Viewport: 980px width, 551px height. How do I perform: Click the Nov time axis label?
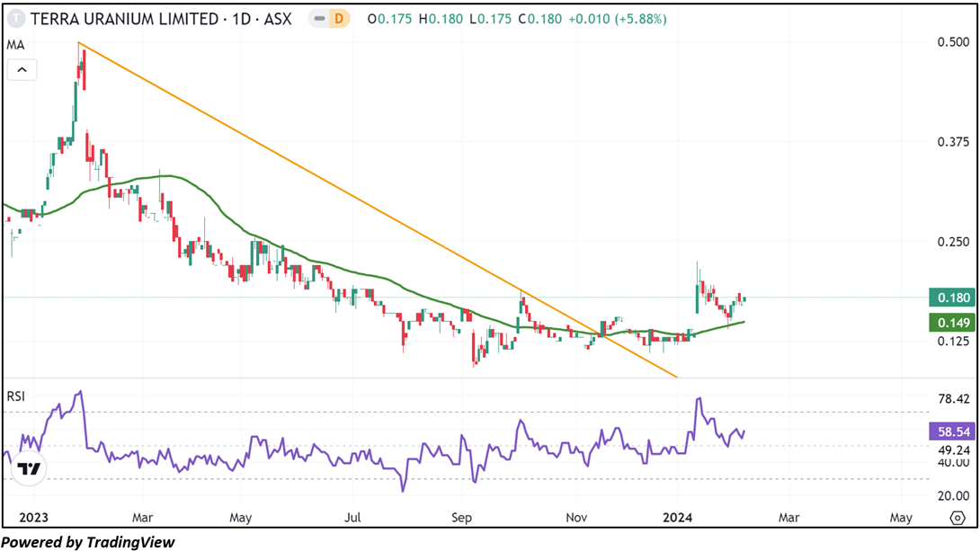click(576, 517)
